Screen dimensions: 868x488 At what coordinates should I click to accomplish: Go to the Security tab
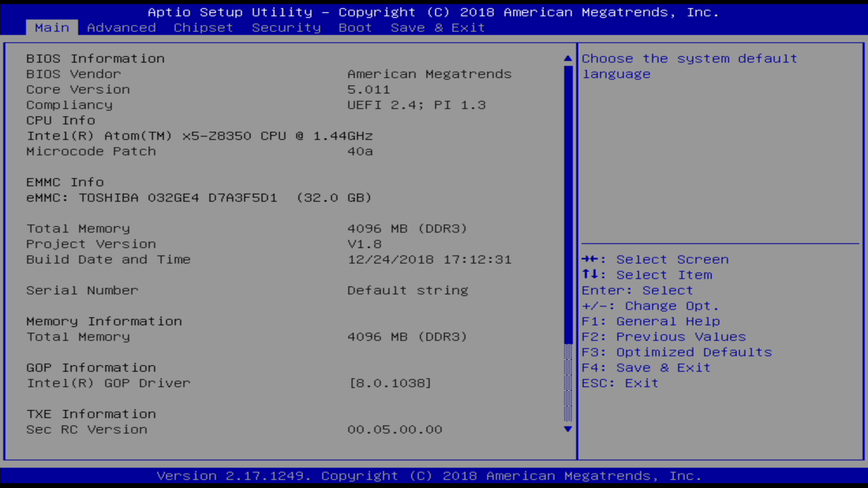pos(286,28)
